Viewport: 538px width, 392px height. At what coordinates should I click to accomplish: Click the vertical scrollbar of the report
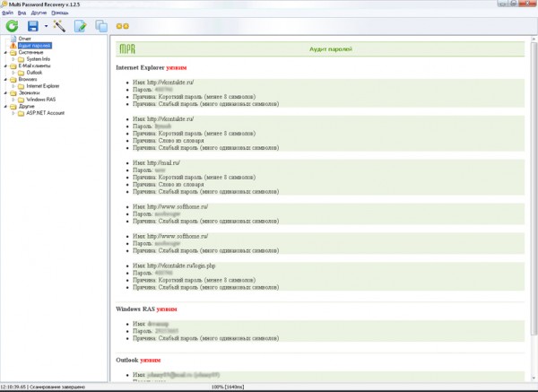point(534,188)
